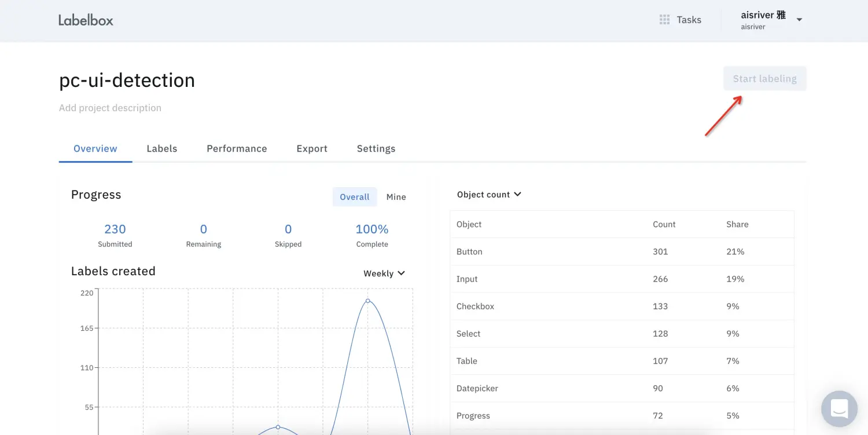Open the Settings tab
Image resolution: width=868 pixels, height=435 pixels.
(x=376, y=148)
